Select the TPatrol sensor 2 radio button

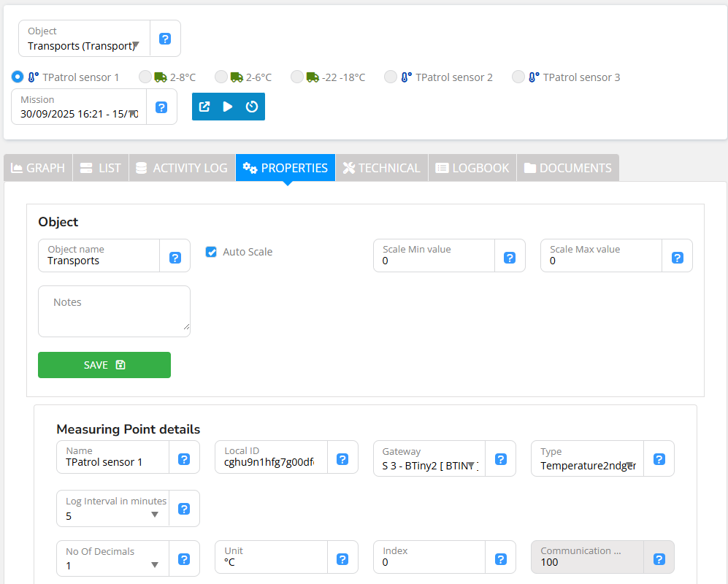pos(391,77)
